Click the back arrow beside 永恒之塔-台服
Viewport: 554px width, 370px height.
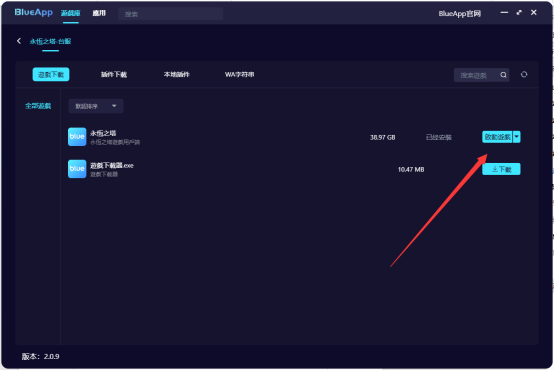pyautogui.click(x=19, y=41)
